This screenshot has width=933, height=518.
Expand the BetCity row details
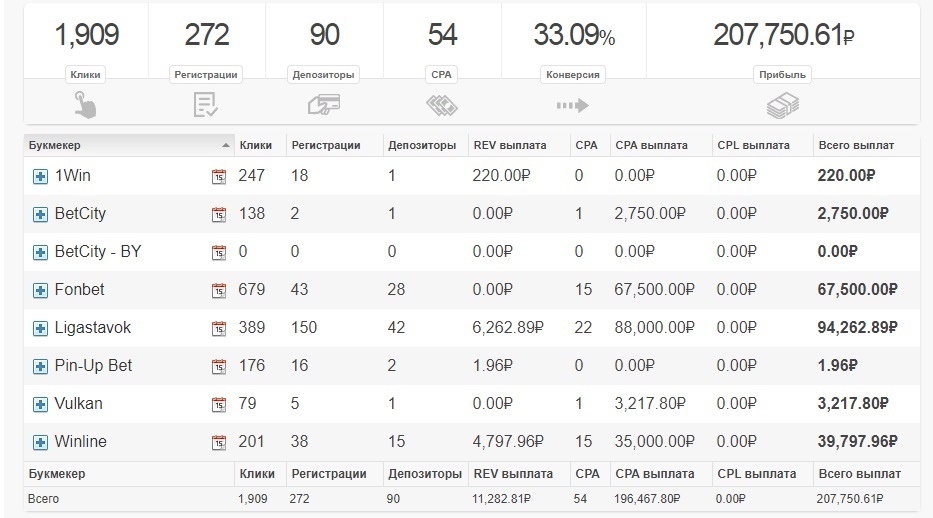[41, 214]
